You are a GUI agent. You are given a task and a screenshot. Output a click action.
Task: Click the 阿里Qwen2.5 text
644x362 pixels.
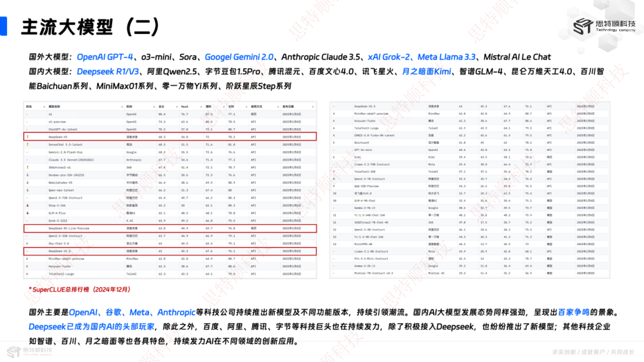coord(172,72)
